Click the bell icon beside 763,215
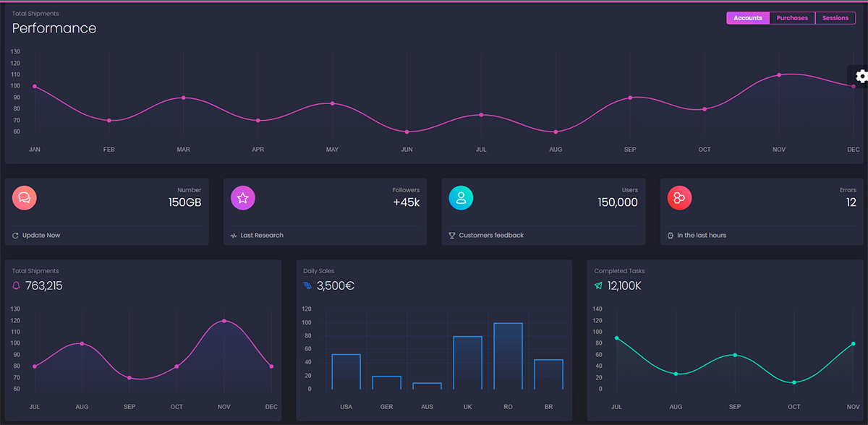 pos(16,286)
